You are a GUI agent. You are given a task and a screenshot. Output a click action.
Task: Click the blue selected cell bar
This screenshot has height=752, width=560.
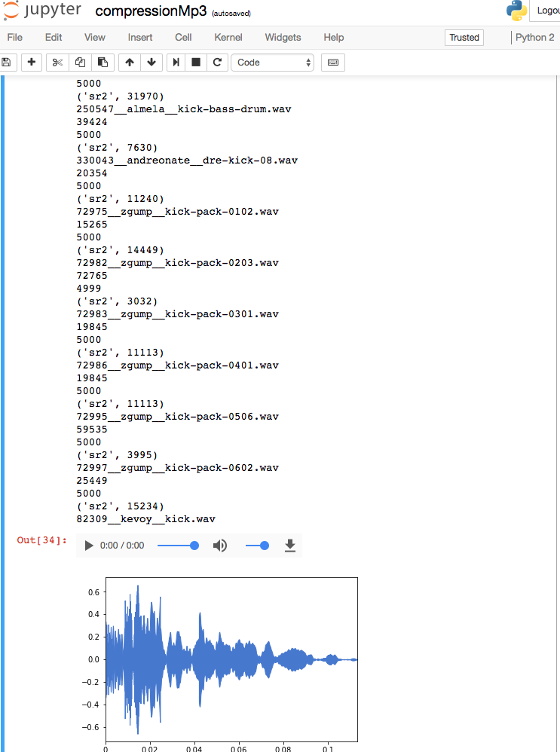point(2,412)
